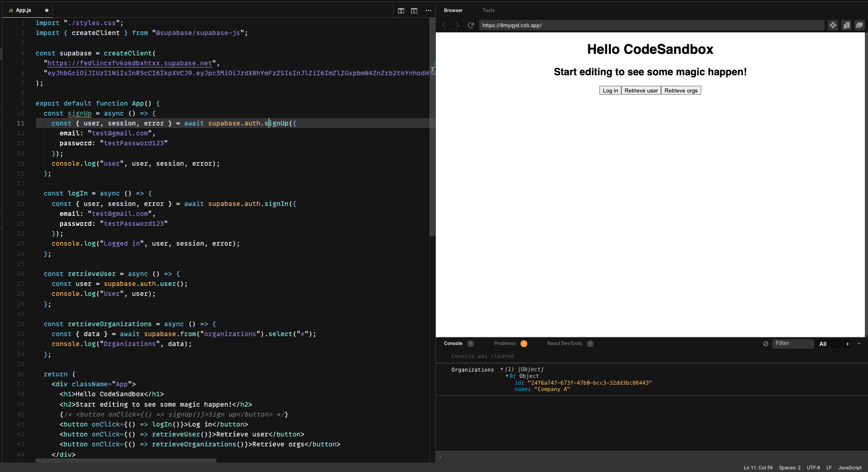Click the "Company A" name value in console
The image size is (868, 472).
(552, 389)
